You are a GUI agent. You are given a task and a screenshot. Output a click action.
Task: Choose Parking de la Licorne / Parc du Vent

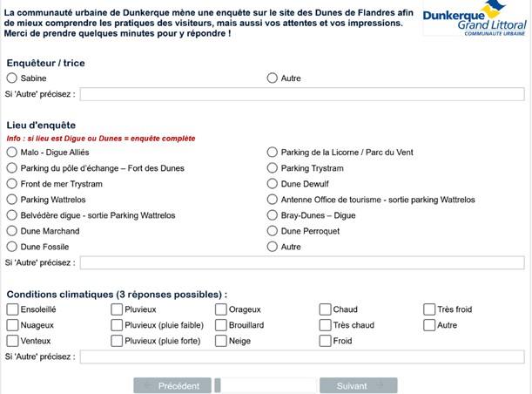(273, 153)
